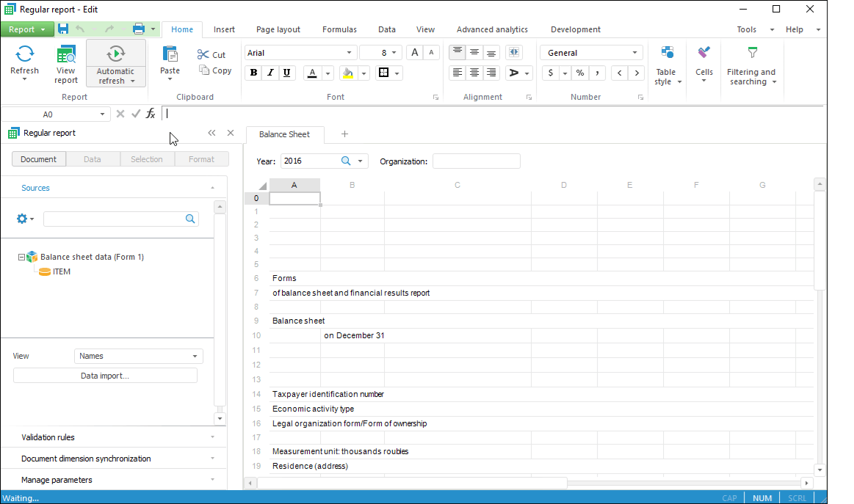Click the Paste icon
The image size is (854, 504).
(170, 55)
